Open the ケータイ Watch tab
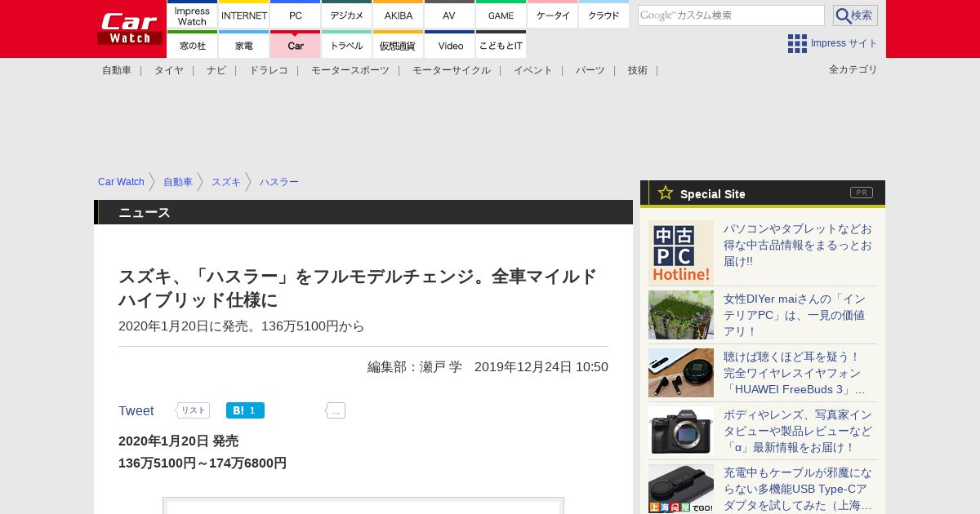This screenshot has width=980, height=514. click(x=553, y=14)
